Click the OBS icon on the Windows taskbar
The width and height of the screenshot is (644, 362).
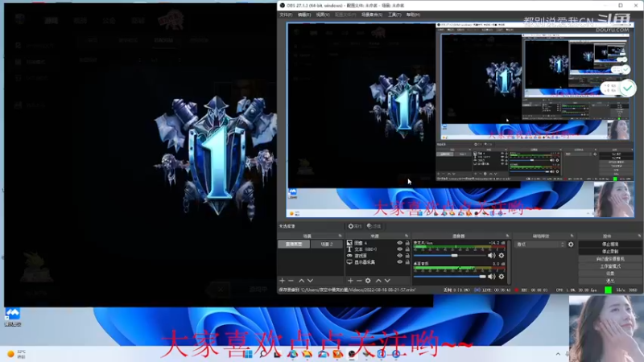(352, 354)
